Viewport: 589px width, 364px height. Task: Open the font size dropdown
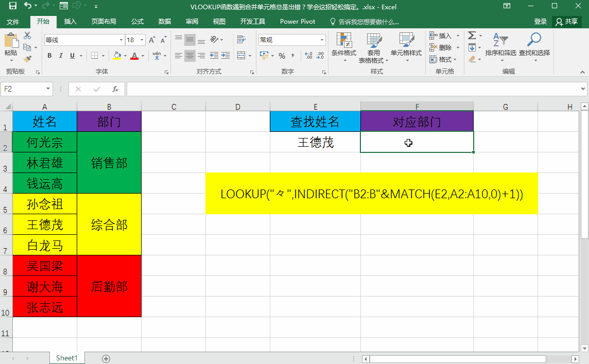(142, 40)
